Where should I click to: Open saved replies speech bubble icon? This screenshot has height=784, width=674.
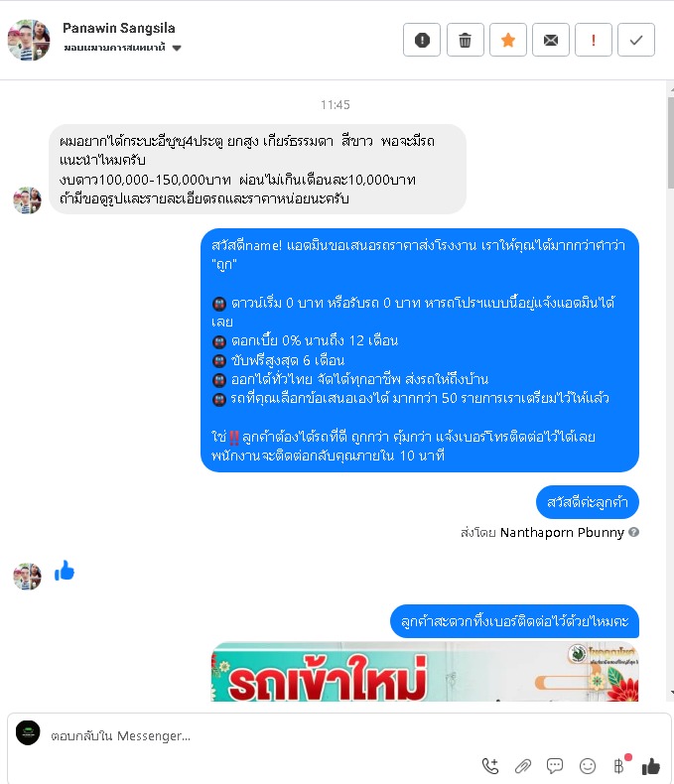pos(555,765)
